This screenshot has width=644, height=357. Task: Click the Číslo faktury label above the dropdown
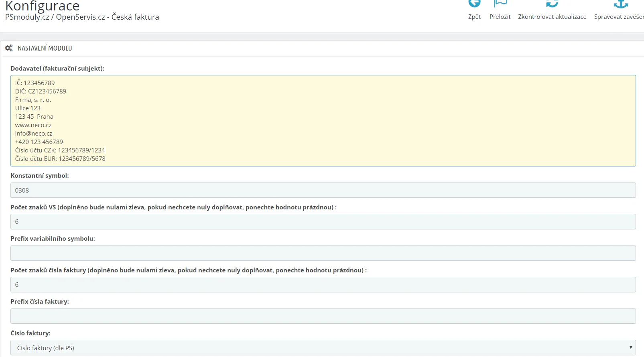coord(30,333)
